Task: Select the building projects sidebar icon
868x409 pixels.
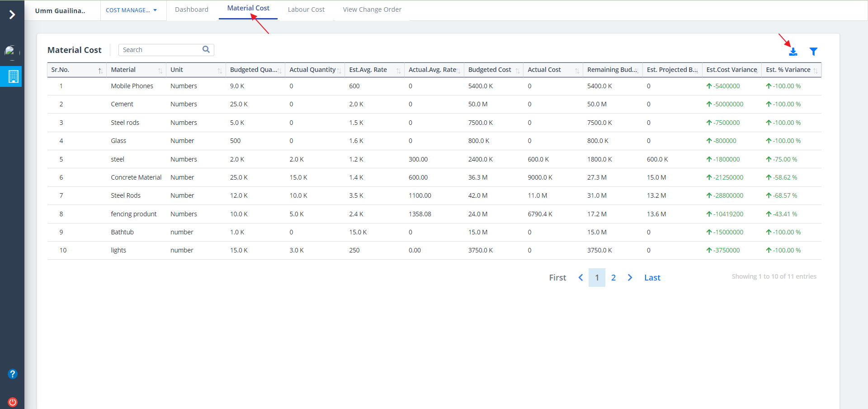Action: tap(13, 76)
